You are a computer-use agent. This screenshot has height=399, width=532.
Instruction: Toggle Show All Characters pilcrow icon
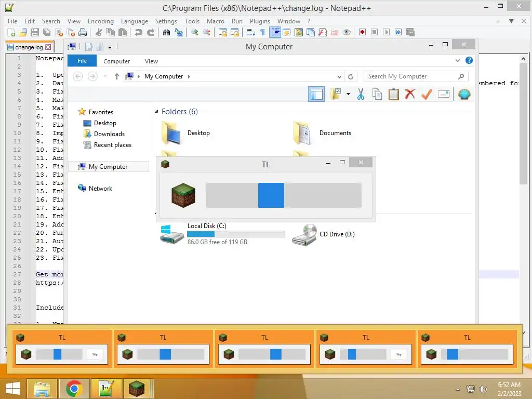click(262, 32)
